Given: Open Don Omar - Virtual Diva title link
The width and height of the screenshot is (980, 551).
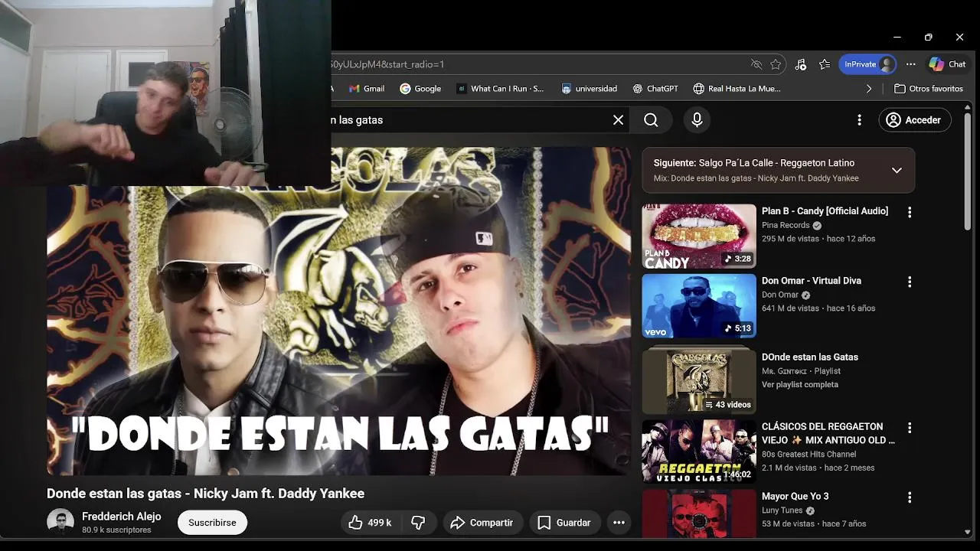Looking at the screenshot, I should [x=811, y=281].
